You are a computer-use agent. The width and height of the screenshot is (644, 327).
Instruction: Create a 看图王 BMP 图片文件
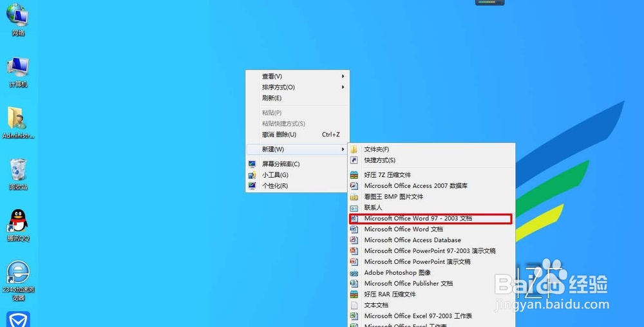431,196
